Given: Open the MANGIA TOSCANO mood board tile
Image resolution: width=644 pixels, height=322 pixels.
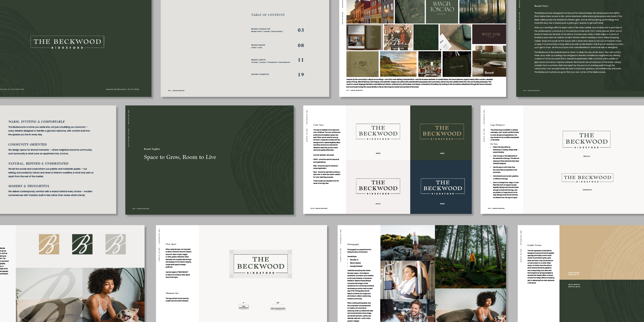Looking at the screenshot, I should coord(442,12).
